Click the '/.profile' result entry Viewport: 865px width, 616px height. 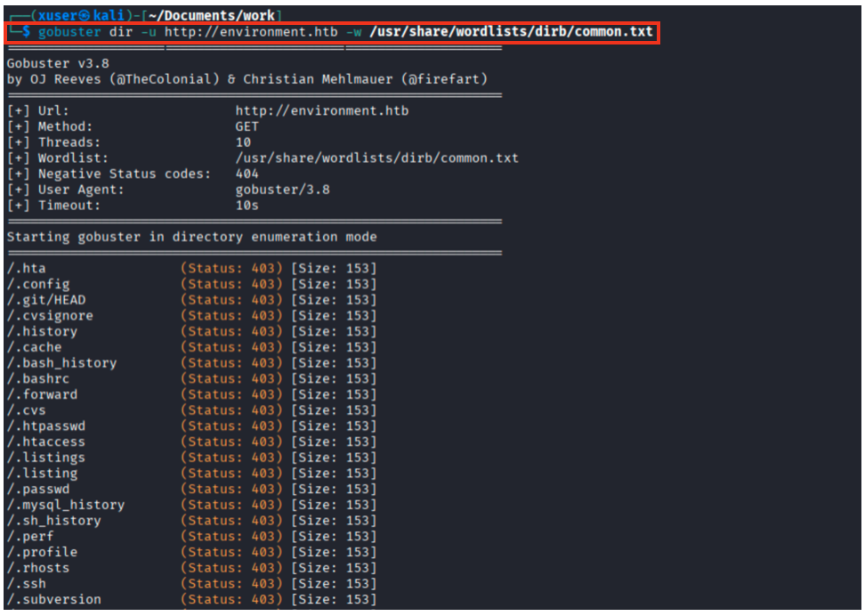42,553
